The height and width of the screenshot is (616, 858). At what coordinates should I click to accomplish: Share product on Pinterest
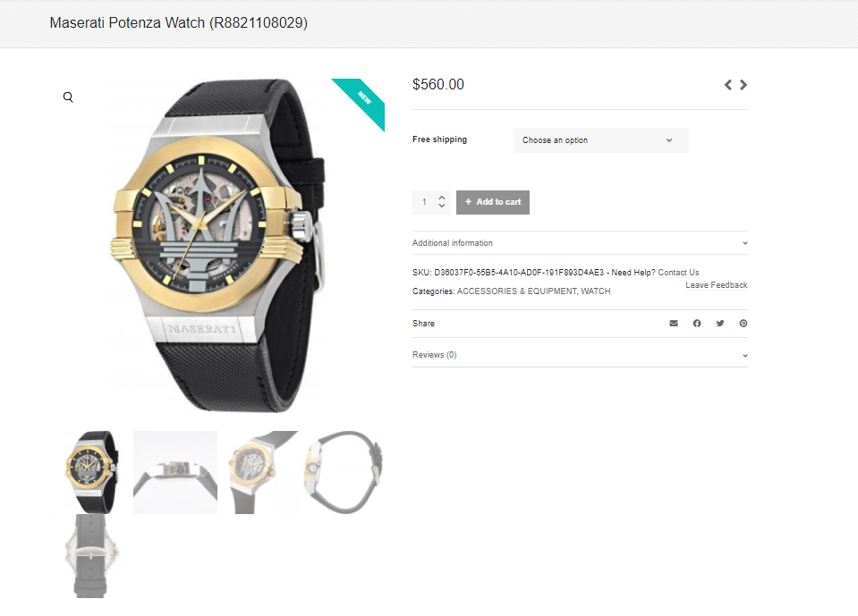click(x=743, y=323)
